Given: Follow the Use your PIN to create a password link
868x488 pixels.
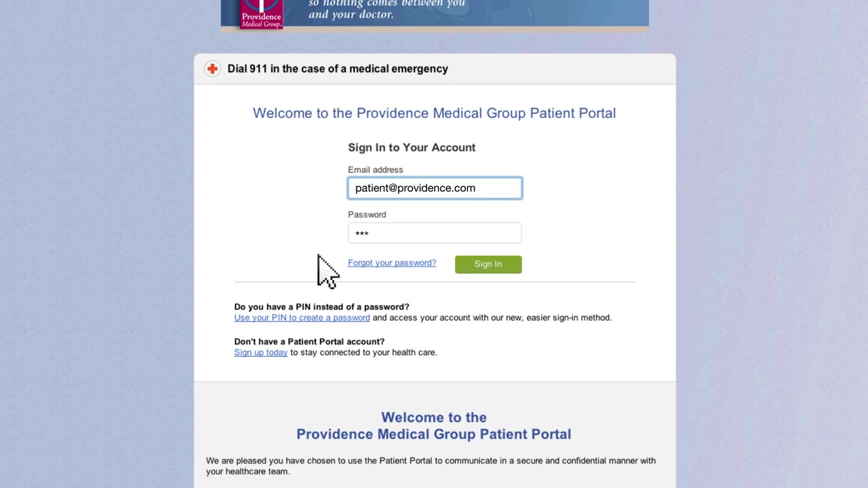Looking at the screenshot, I should click(302, 318).
